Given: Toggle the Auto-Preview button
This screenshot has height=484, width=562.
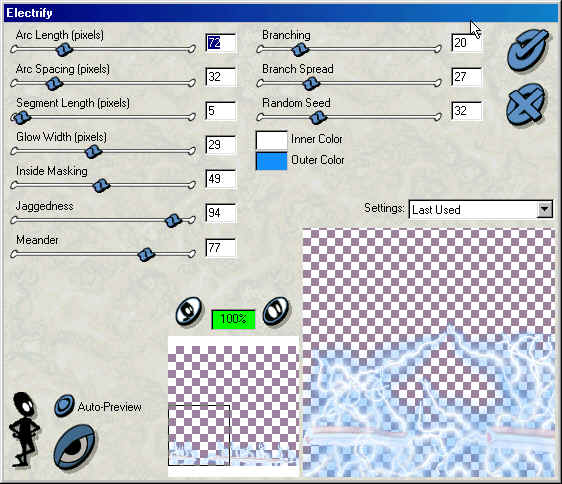Looking at the screenshot, I should pyautogui.click(x=64, y=406).
